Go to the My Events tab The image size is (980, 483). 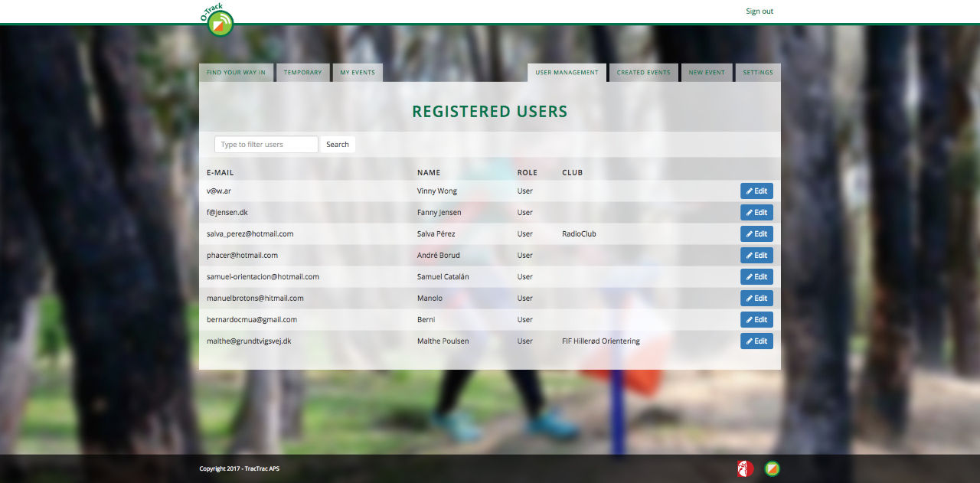pos(358,73)
